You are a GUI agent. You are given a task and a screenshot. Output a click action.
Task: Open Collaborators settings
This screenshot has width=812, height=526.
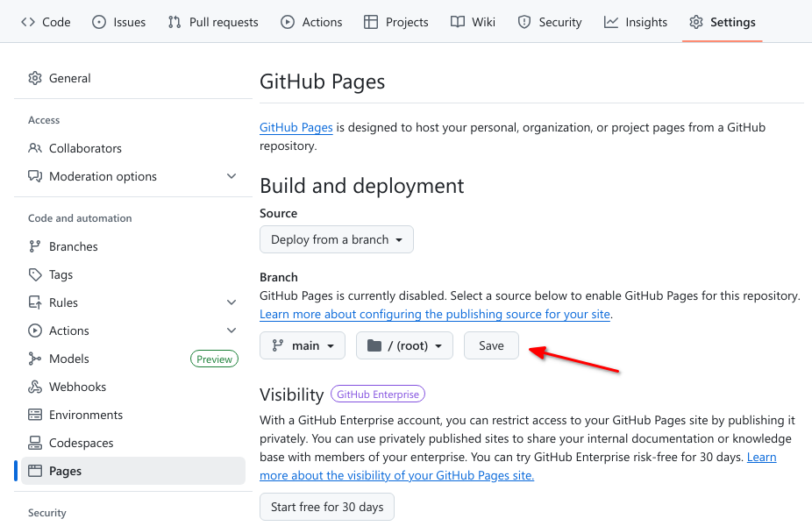coord(133,148)
